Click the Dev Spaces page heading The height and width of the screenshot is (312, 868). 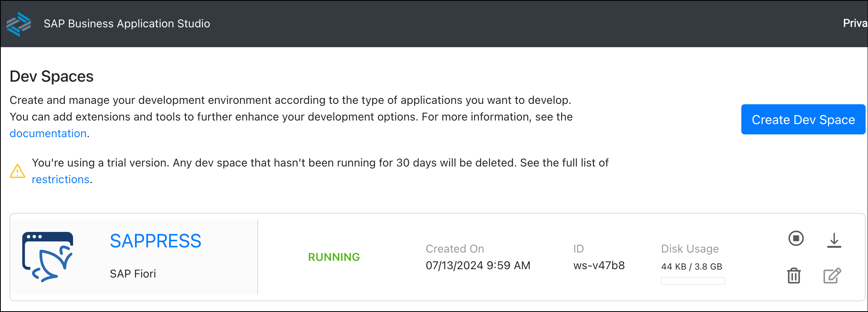pos(52,77)
